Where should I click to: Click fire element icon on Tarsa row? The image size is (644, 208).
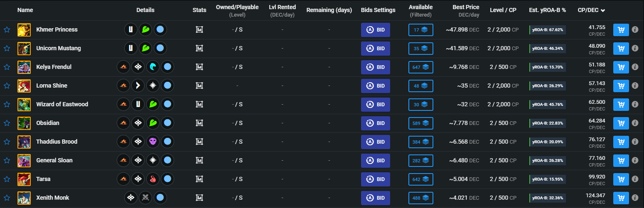coord(153,179)
